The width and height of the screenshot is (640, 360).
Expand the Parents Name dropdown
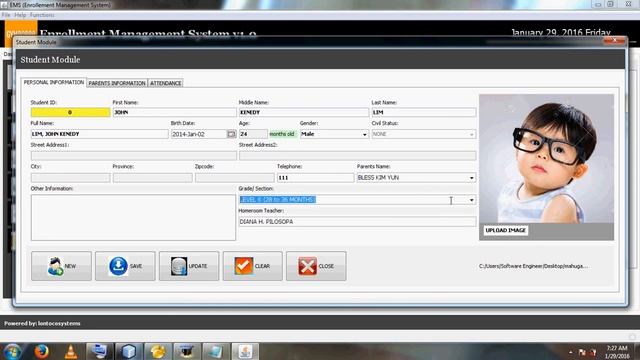(x=471, y=178)
